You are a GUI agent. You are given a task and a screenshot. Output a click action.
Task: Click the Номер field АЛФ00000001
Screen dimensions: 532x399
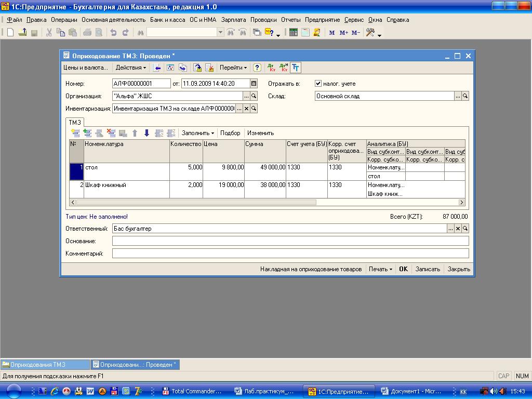141,84
